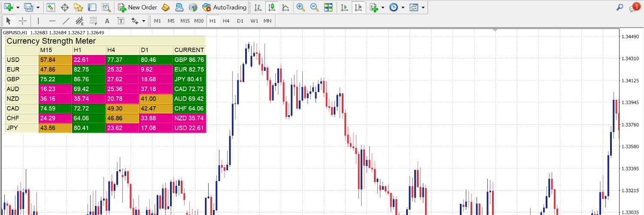Click the JPY row label
The width and height of the screenshot is (644, 215).
(x=22, y=128)
